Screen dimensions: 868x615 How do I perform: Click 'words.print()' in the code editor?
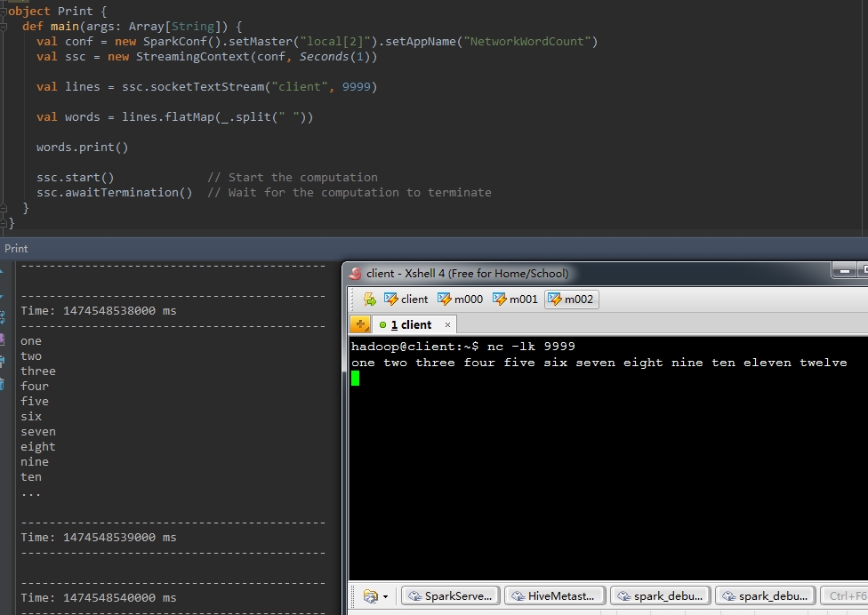tap(83, 148)
